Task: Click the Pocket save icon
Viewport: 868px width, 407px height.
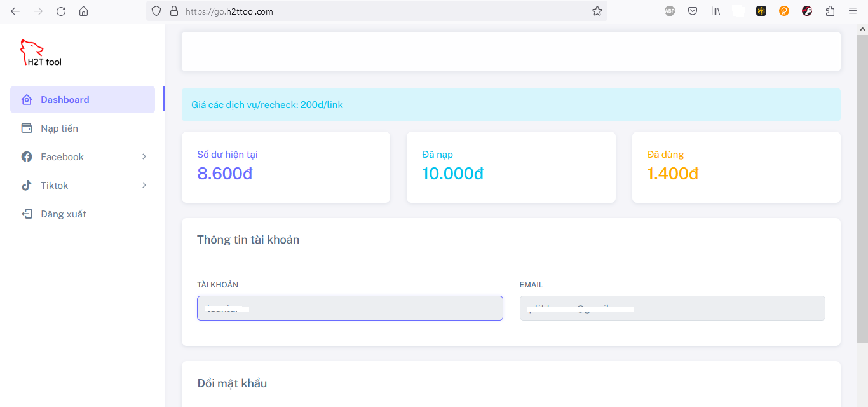Action: 693,11
